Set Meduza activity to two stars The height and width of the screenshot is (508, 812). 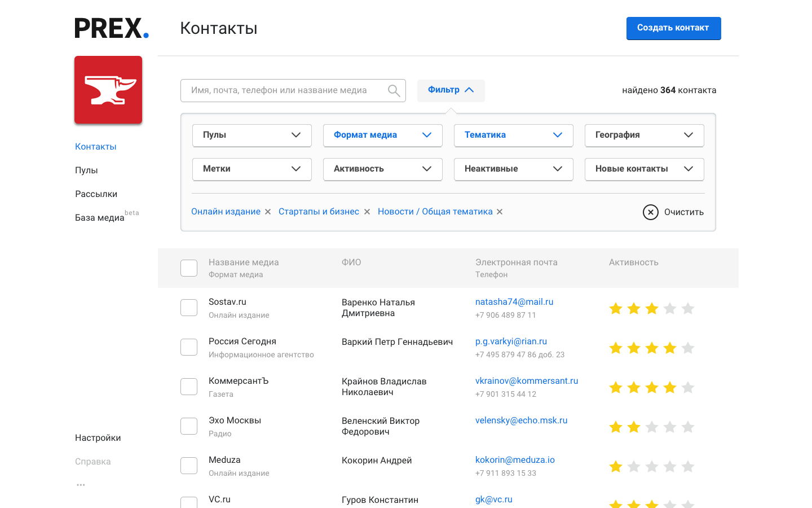pyautogui.click(x=634, y=466)
